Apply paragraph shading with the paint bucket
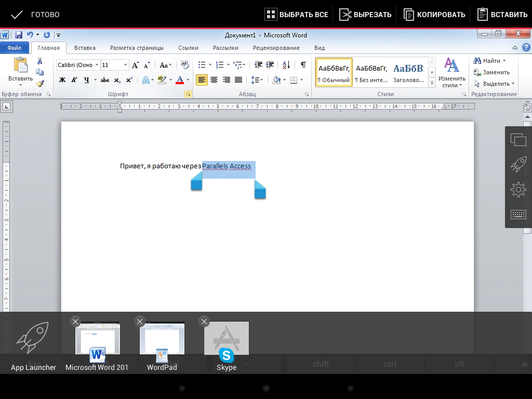Image resolution: width=532 pixels, height=399 pixels. pyautogui.click(x=276, y=80)
